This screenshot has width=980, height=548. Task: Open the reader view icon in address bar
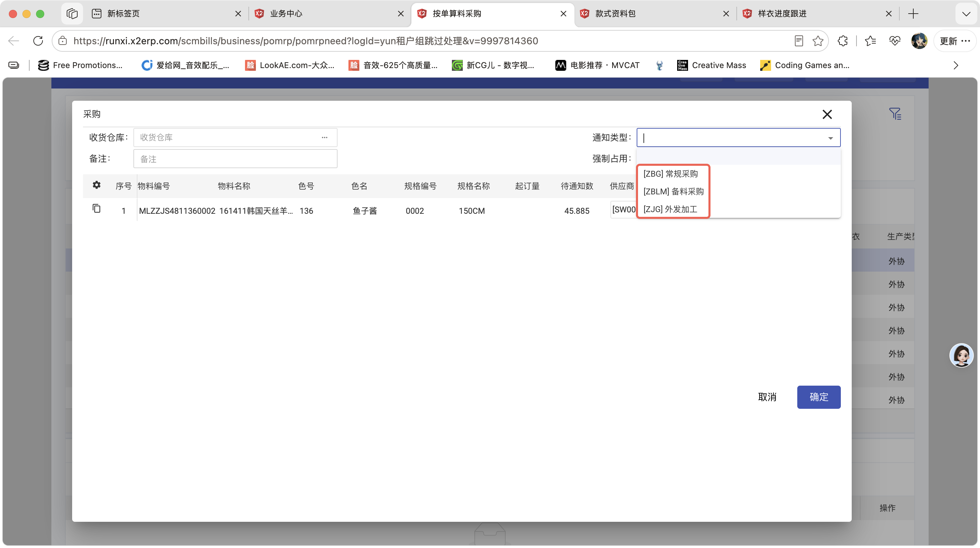[799, 41]
